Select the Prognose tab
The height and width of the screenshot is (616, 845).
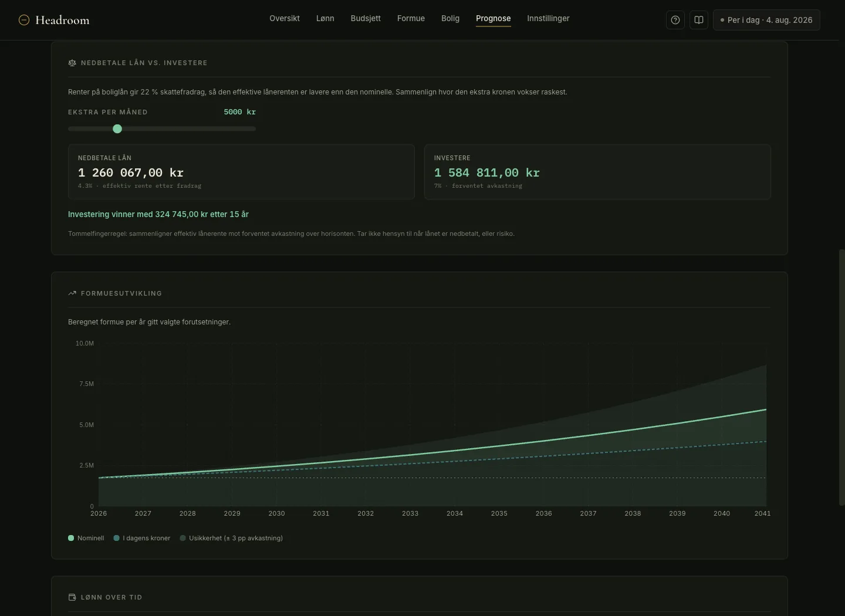click(493, 18)
